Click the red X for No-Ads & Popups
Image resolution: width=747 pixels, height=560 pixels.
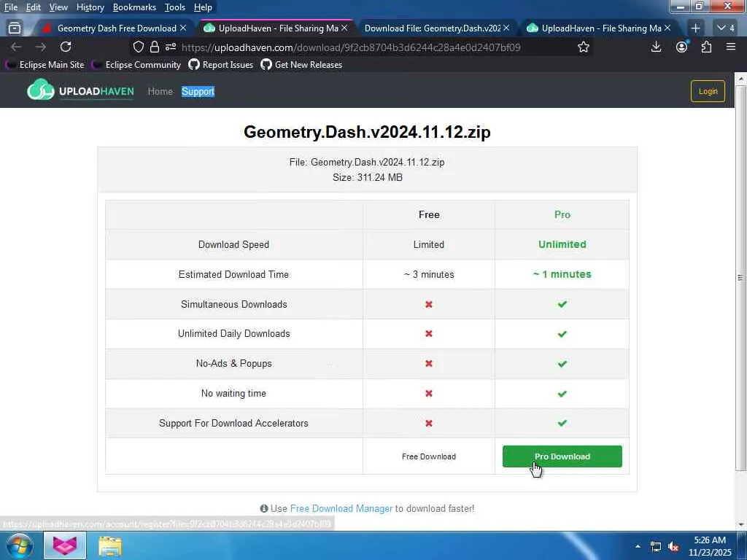429,363
